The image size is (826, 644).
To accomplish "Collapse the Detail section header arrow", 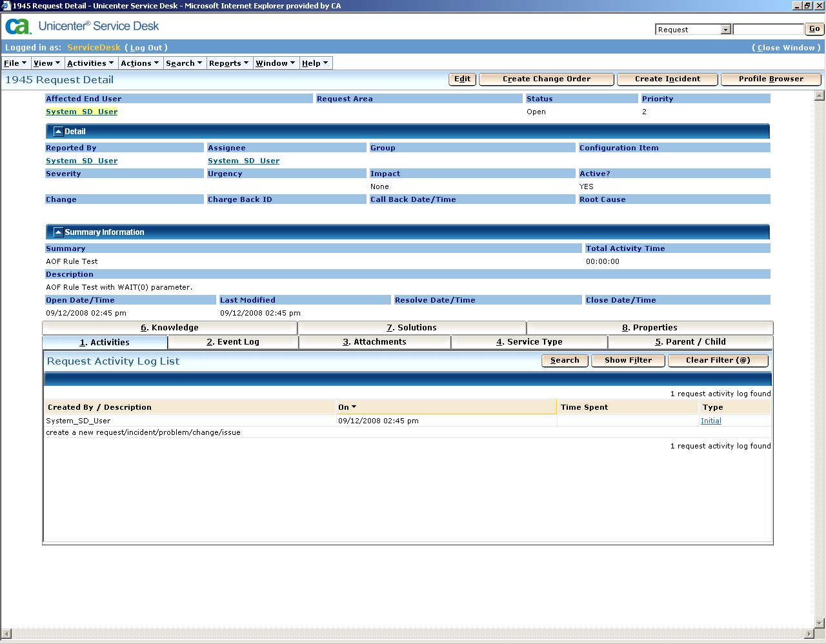I will (x=58, y=131).
